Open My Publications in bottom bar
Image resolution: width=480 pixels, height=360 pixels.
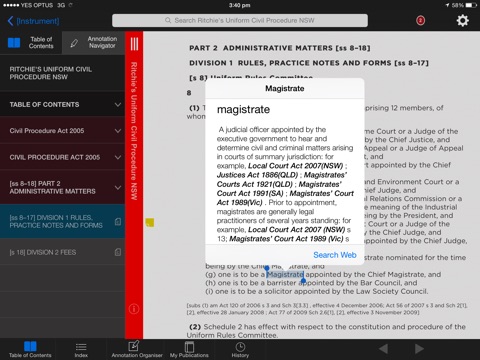tap(189, 349)
